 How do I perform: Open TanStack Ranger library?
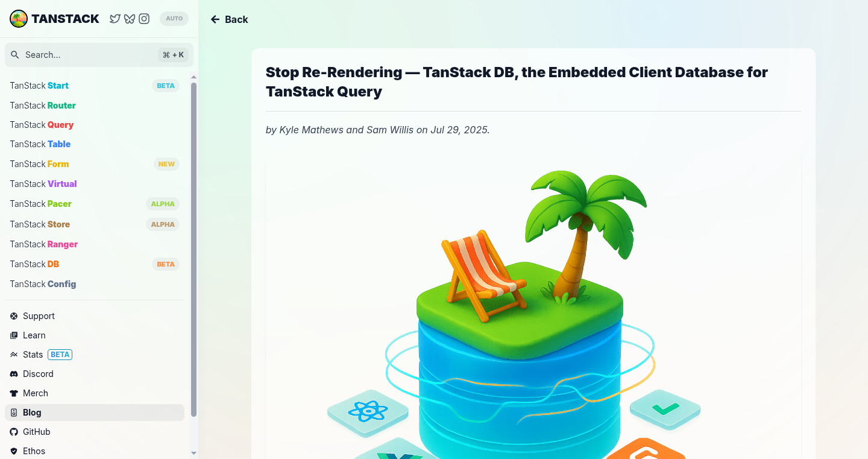point(95,244)
